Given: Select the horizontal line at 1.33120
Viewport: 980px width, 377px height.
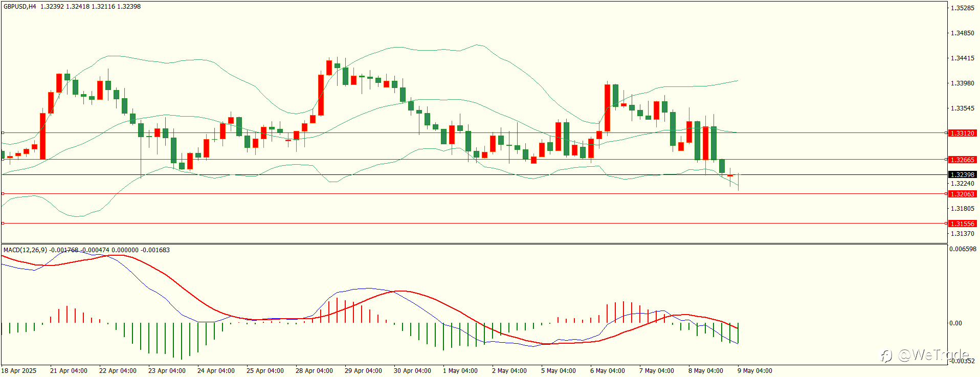Looking at the screenshot, I should click(474, 133).
